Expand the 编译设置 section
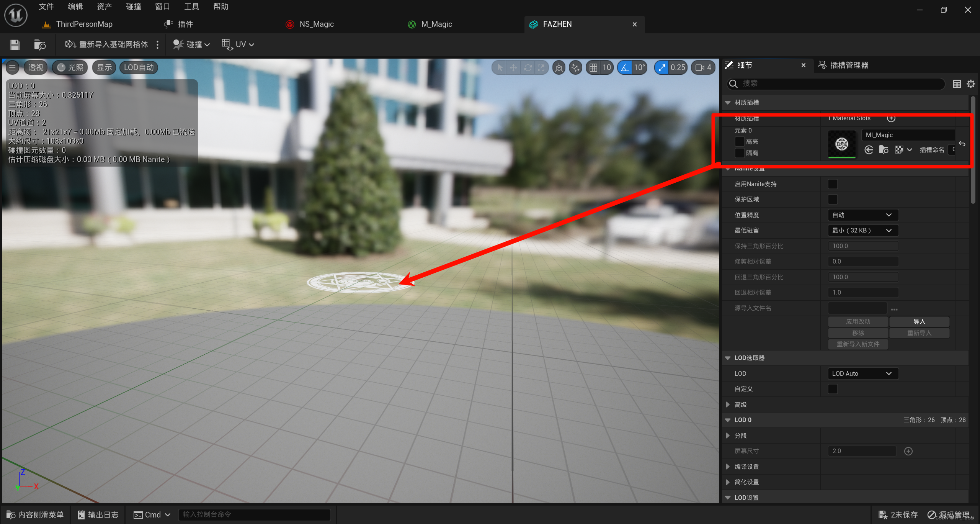Viewport: 980px width, 524px height. 728,467
